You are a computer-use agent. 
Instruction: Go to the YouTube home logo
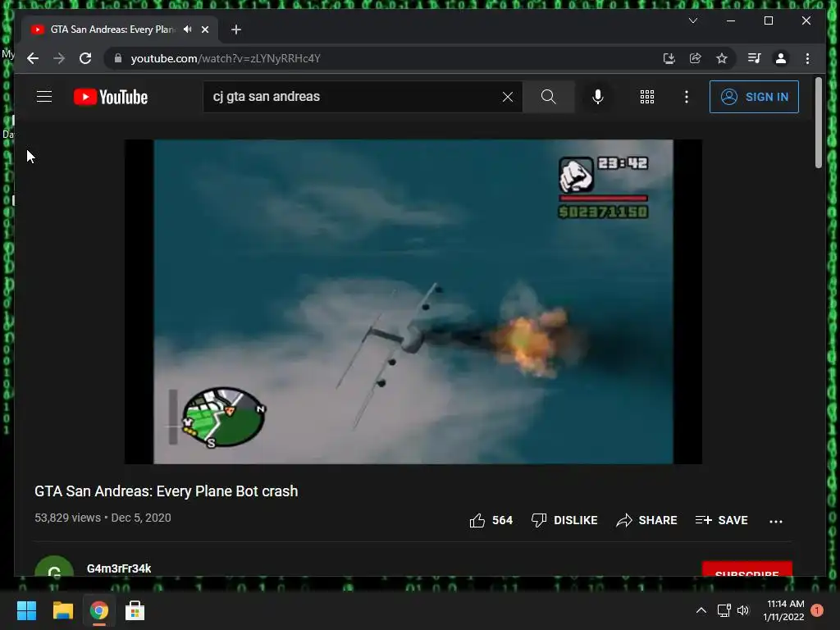click(x=111, y=97)
